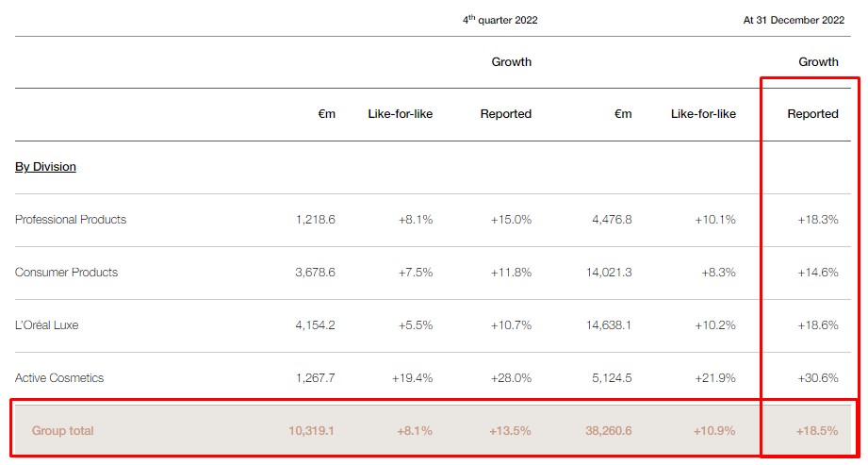Click the At 31 December 2022 header
The height and width of the screenshot is (465, 868).
(x=794, y=20)
